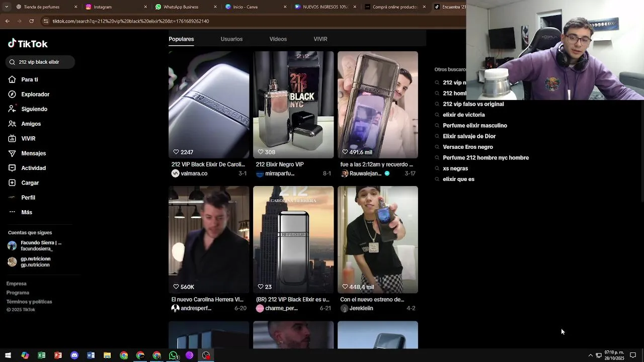This screenshot has height=362, width=644.
Task: Open followed account Facundo Sierra
Action: [35, 246]
